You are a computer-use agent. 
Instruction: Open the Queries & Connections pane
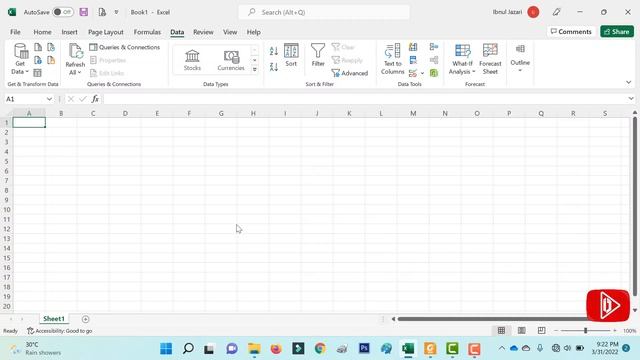point(124,47)
